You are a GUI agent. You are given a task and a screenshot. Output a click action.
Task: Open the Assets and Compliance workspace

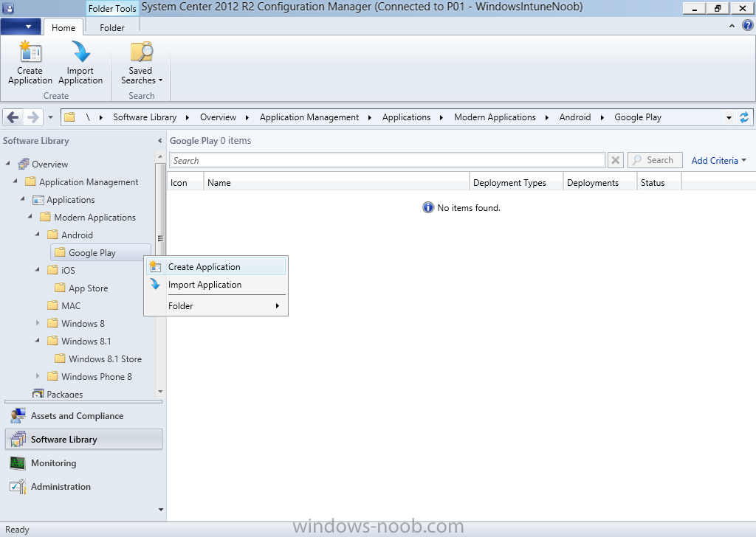[x=83, y=415]
